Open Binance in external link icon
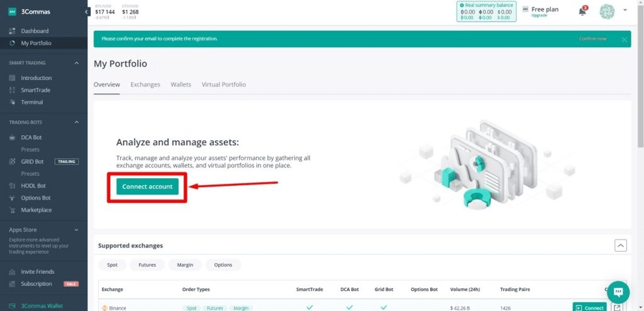The width and height of the screenshot is (644, 311). point(616,307)
